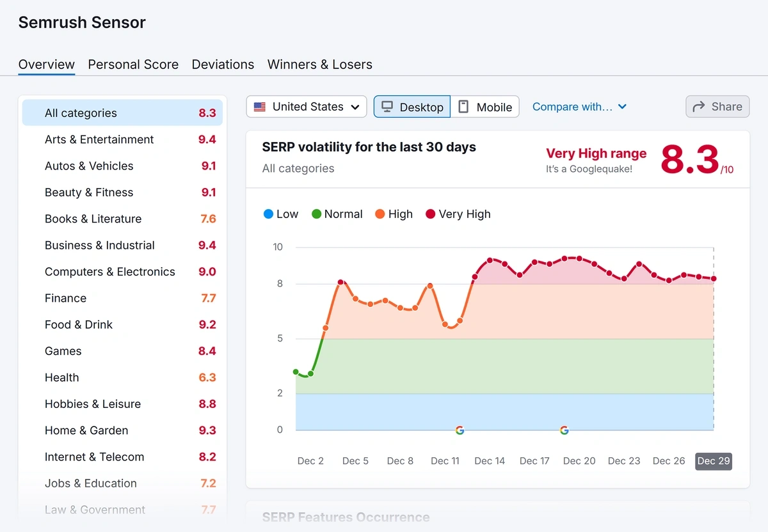Select the Business & Industrial category

pos(122,246)
